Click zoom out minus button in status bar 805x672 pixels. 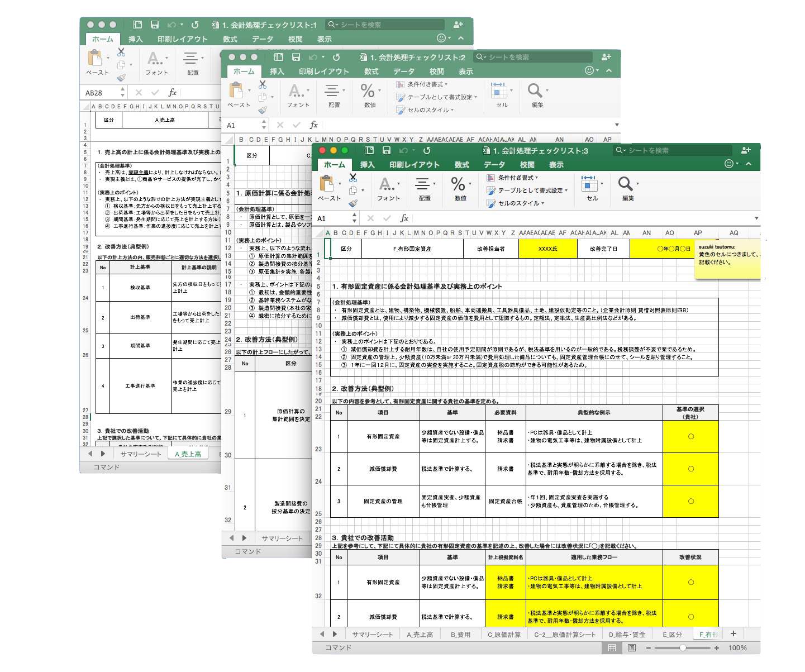(x=648, y=648)
